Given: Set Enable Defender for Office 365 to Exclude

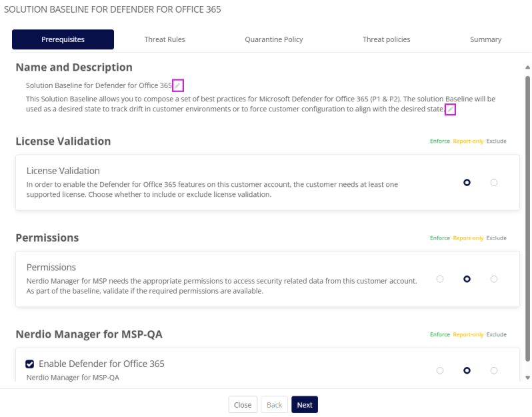Looking at the screenshot, I should [x=494, y=370].
